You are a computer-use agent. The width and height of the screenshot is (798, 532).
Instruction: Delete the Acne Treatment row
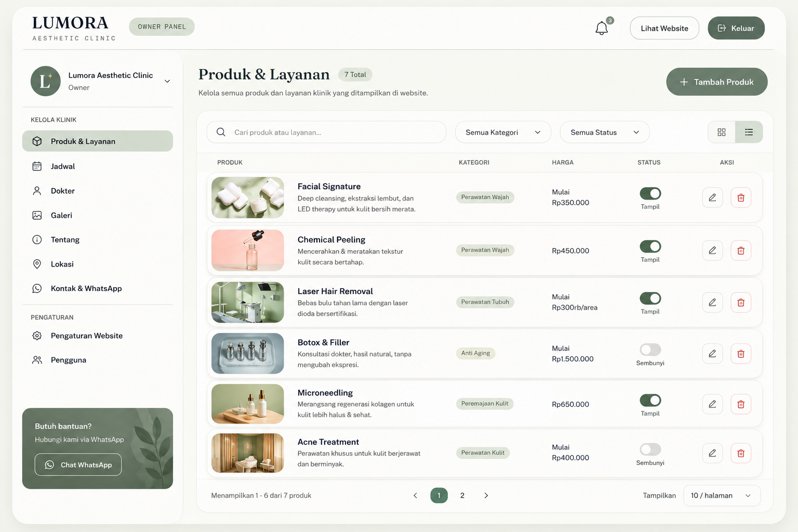coord(741,453)
